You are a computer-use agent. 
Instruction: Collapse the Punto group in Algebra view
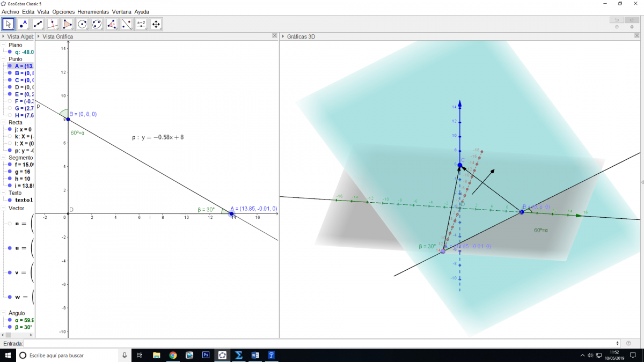click(x=4, y=59)
